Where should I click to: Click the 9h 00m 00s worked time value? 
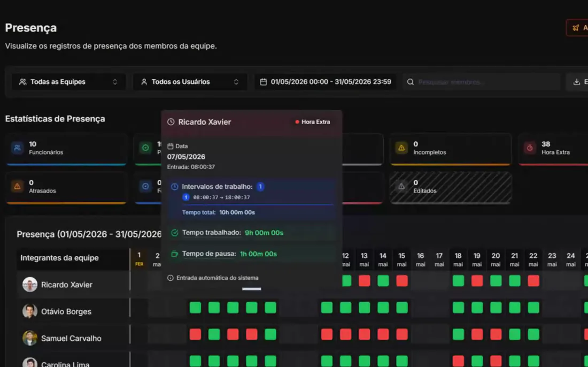tap(264, 233)
